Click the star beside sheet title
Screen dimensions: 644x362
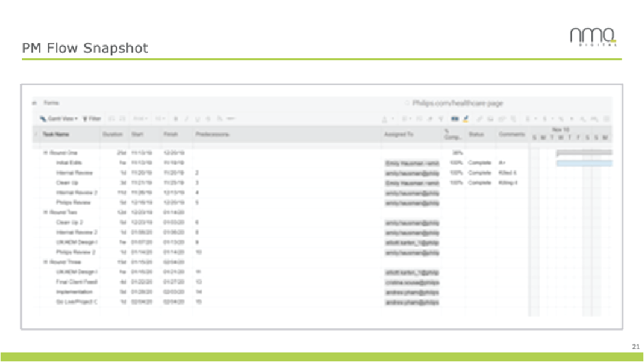click(407, 103)
